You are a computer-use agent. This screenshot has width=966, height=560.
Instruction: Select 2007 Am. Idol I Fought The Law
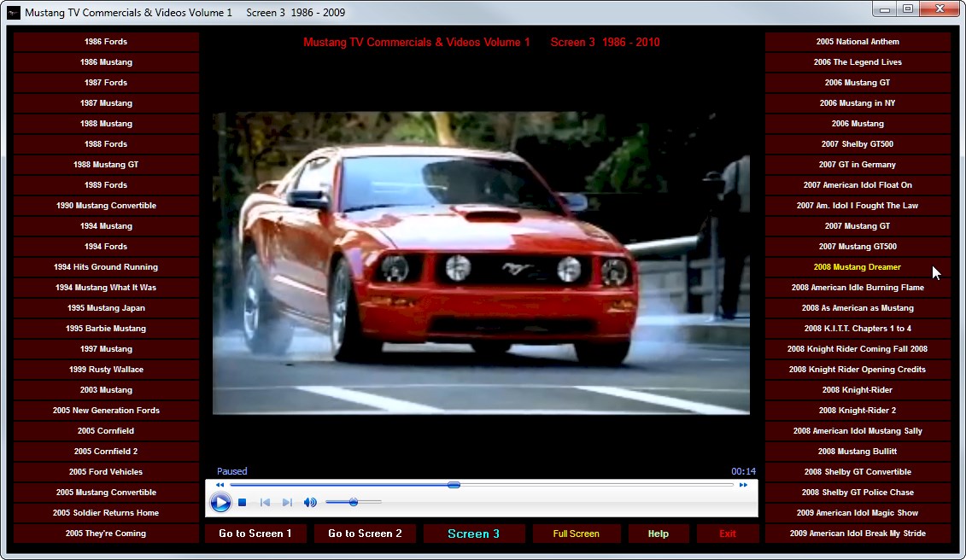(x=858, y=206)
